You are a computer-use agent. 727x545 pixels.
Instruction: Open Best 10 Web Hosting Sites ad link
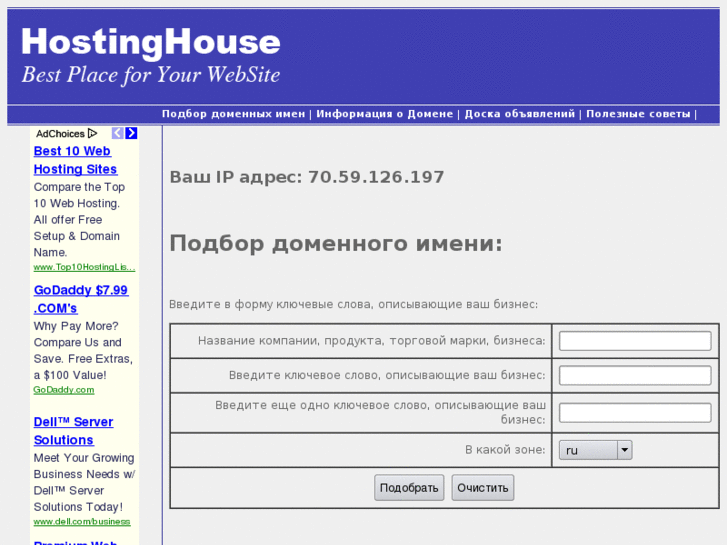click(x=75, y=160)
